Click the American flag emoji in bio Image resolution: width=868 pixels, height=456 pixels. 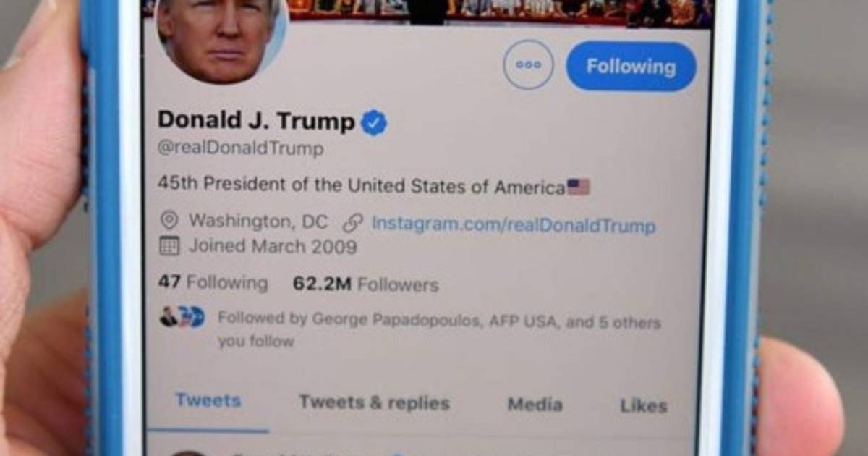pos(578,187)
